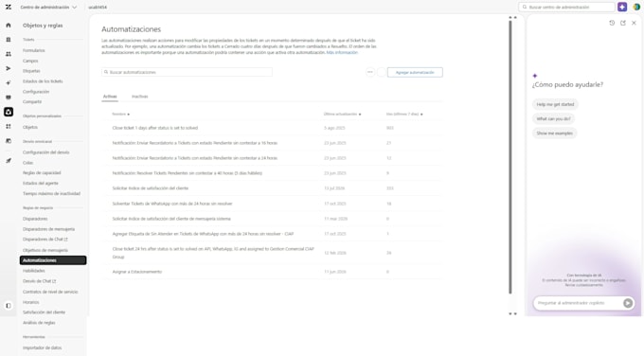Click the What can you do? suggestion
The image size is (644, 356).
[553, 118]
